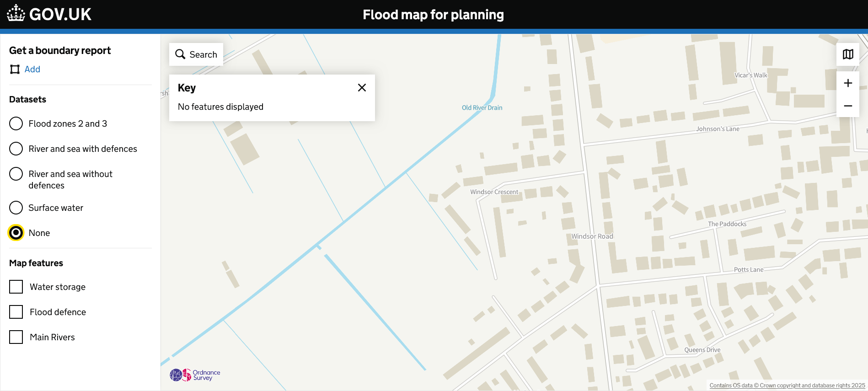Click the Old River Drain label

pyautogui.click(x=482, y=107)
